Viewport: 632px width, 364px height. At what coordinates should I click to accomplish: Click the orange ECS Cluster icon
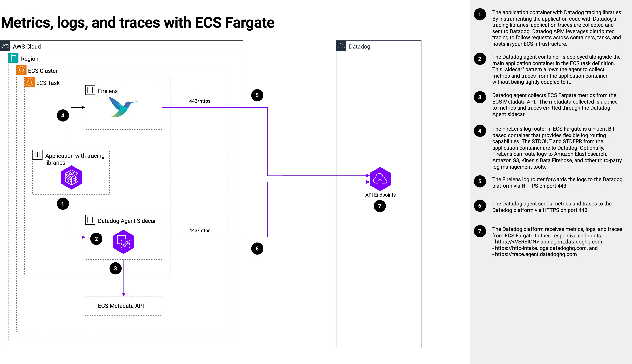(21, 70)
